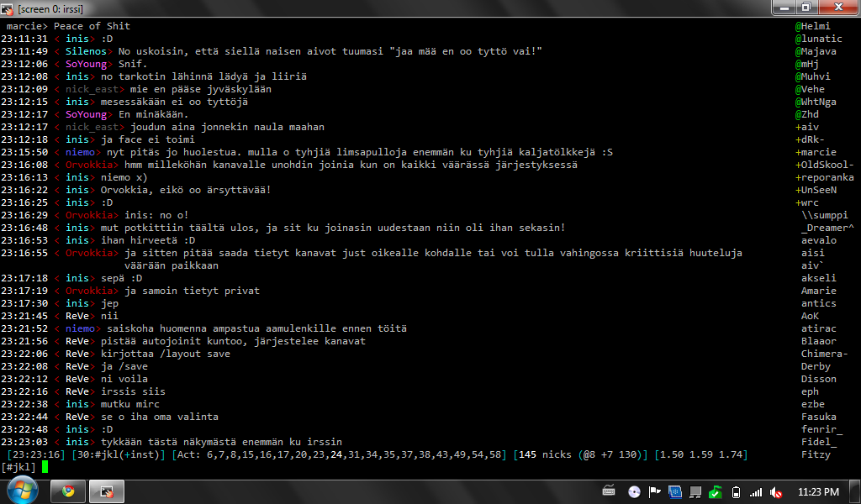The image size is (861, 504).
Task: Open the Windows Start menu orb
Action: (x=22, y=490)
